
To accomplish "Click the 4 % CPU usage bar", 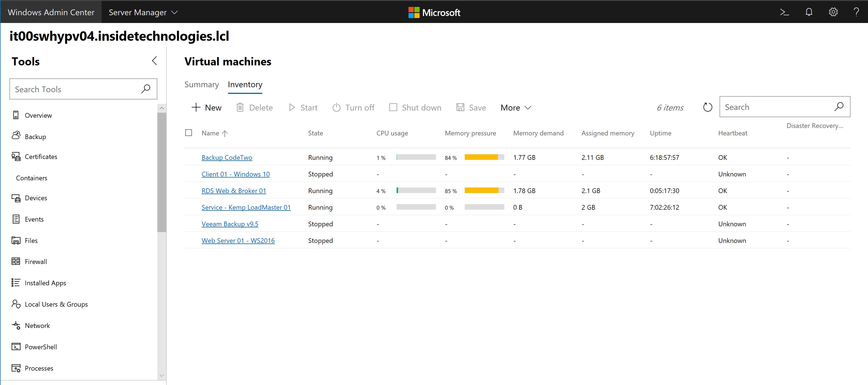I will pyautogui.click(x=416, y=190).
